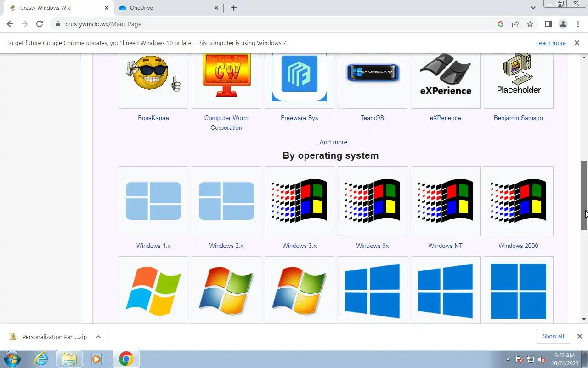Open the Windows NT text link
Image resolution: width=588 pixels, height=368 pixels.
(446, 246)
